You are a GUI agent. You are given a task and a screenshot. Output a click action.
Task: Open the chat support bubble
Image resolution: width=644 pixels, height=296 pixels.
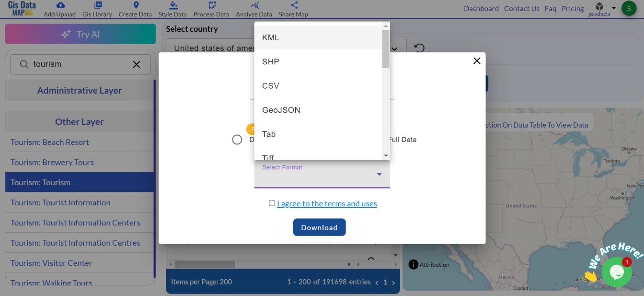pyautogui.click(x=616, y=272)
